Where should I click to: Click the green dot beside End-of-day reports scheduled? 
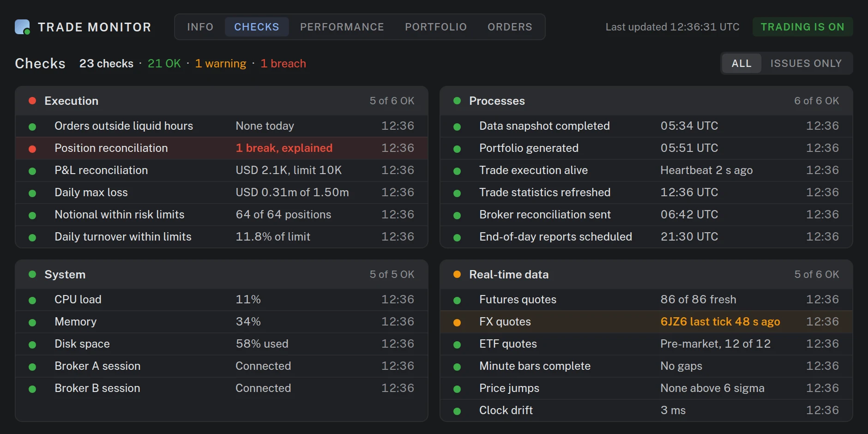click(457, 238)
